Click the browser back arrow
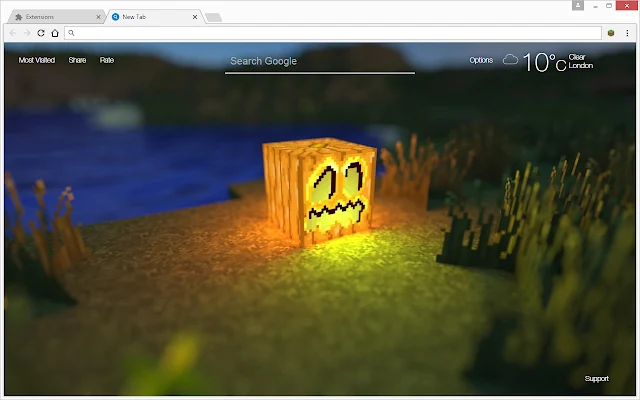 (13, 33)
